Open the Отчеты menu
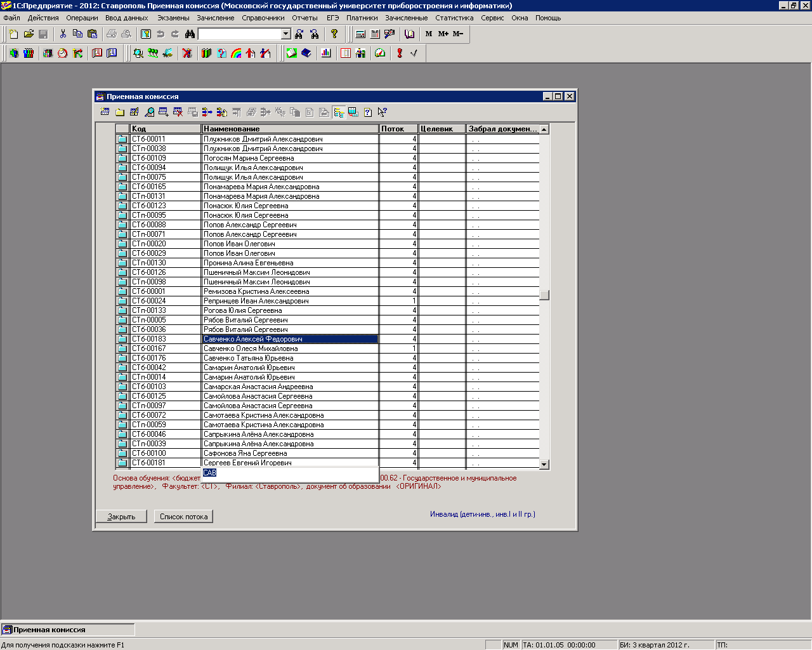The height and width of the screenshot is (650, 812). 304,18
